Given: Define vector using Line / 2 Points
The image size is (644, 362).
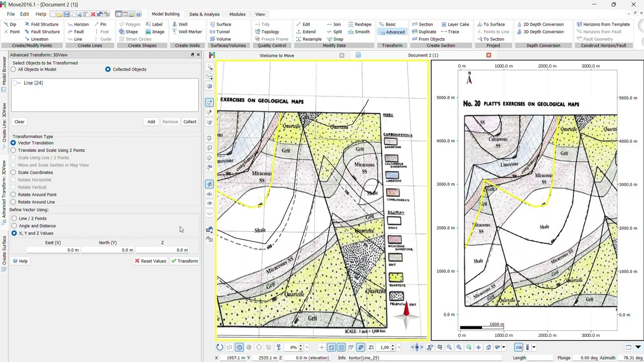Looking at the screenshot, I should click(29, 219).
